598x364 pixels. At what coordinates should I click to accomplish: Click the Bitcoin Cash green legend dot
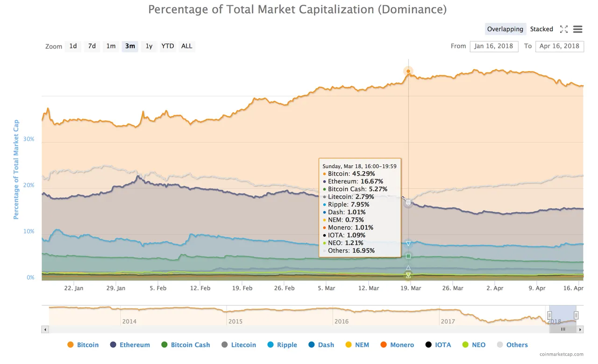click(164, 345)
